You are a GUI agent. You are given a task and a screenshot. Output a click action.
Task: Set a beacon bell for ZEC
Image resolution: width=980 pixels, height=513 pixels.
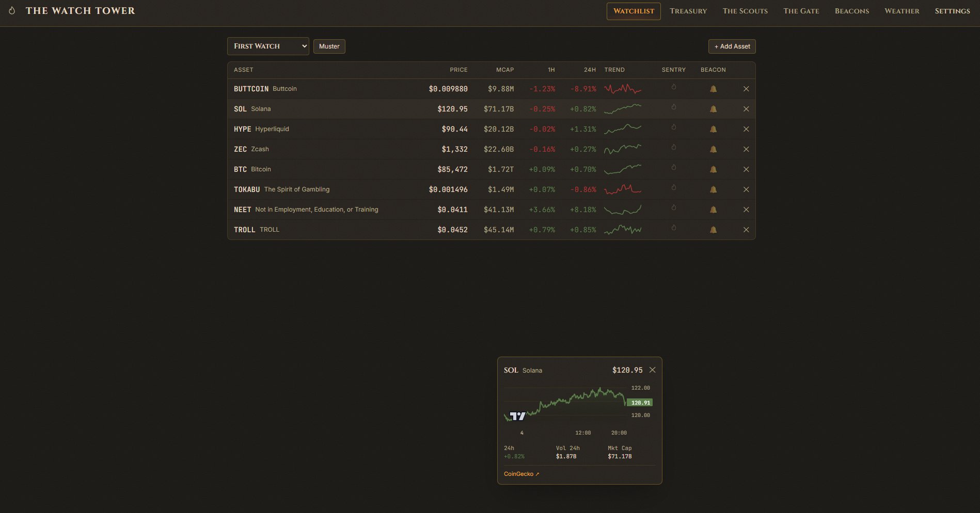[x=713, y=149]
